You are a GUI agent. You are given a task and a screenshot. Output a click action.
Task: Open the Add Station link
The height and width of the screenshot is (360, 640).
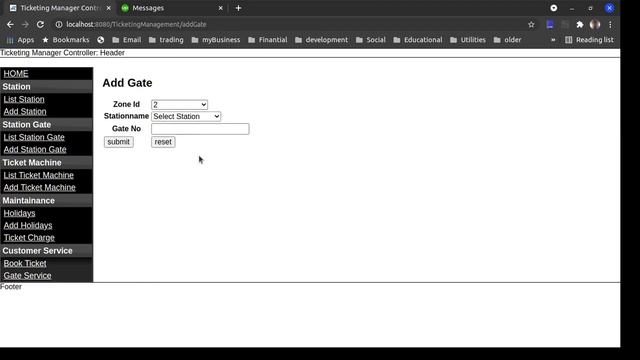point(25,111)
